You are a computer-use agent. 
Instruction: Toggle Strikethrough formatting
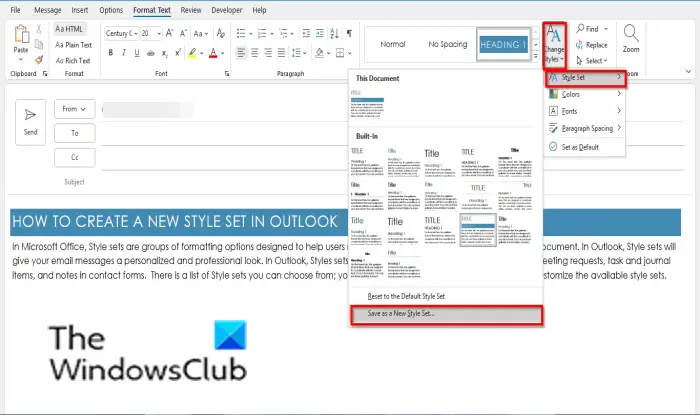(x=150, y=53)
